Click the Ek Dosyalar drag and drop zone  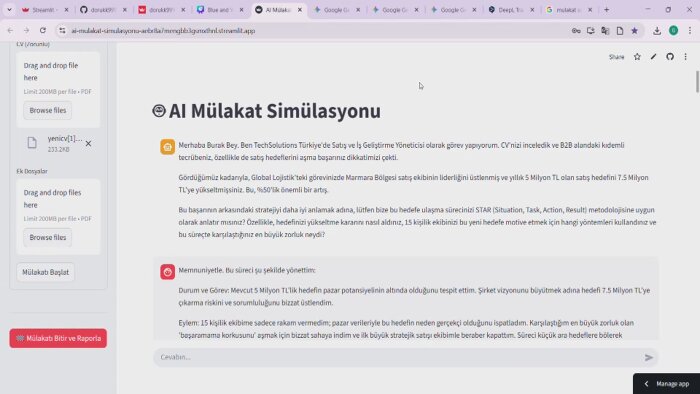point(58,217)
